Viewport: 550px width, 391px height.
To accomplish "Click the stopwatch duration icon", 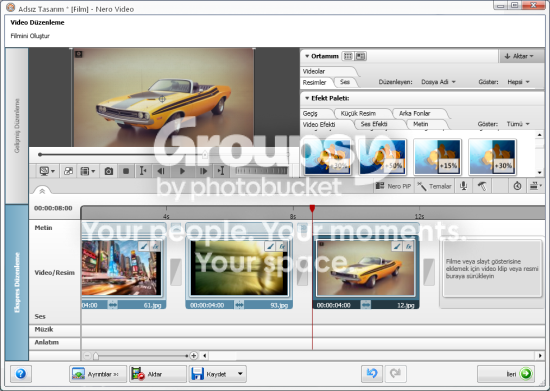I will tap(517, 186).
